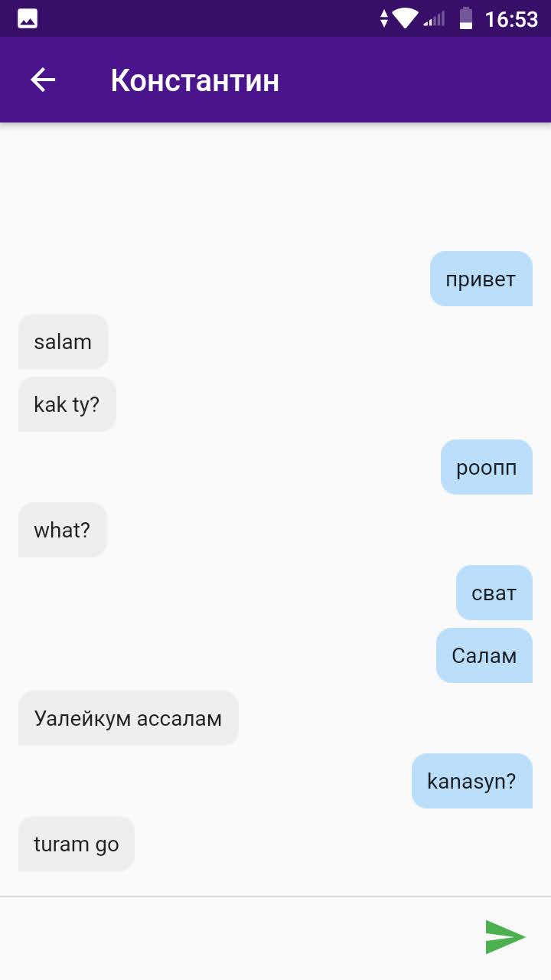This screenshot has height=980, width=551.
Task: Tap the 'kak ty?' message
Action: (x=67, y=404)
